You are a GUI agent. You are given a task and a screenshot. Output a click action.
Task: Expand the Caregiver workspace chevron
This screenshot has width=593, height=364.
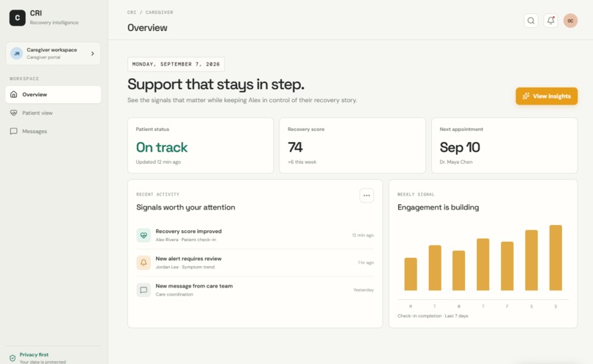click(92, 54)
